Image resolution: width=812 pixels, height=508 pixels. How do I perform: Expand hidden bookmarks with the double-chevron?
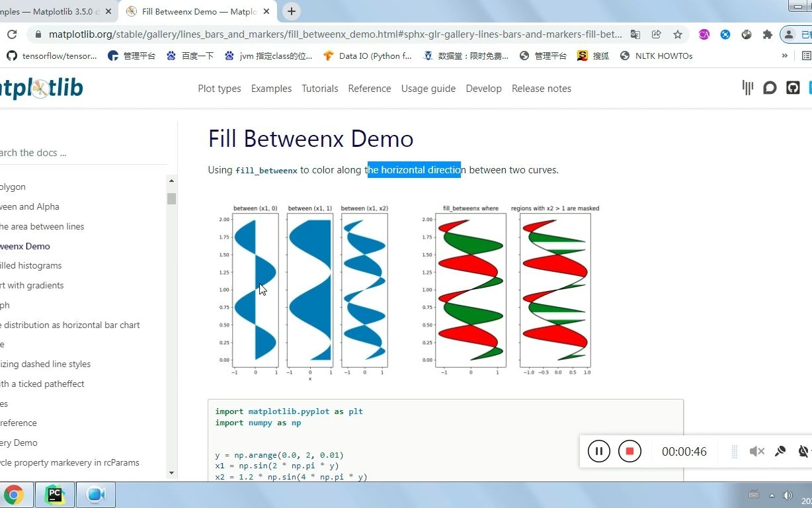tap(784, 56)
